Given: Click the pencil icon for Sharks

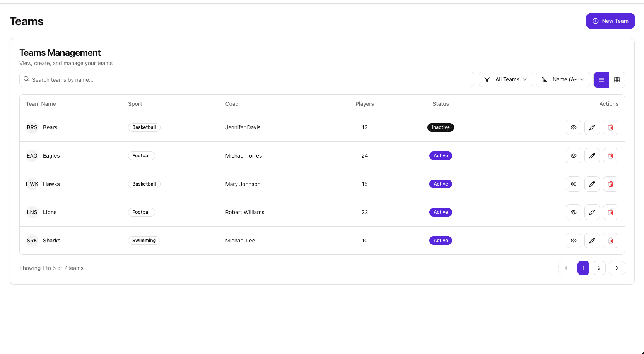Looking at the screenshot, I should click(x=592, y=241).
